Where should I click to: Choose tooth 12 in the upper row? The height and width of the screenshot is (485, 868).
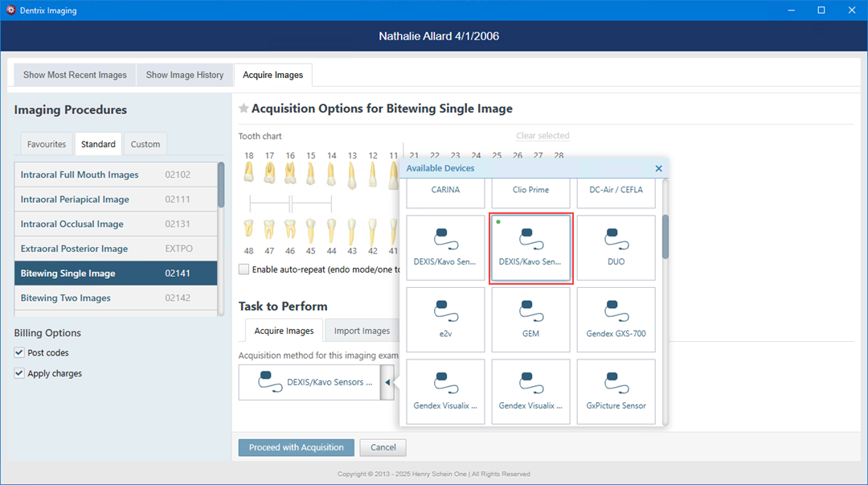tap(373, 175)
